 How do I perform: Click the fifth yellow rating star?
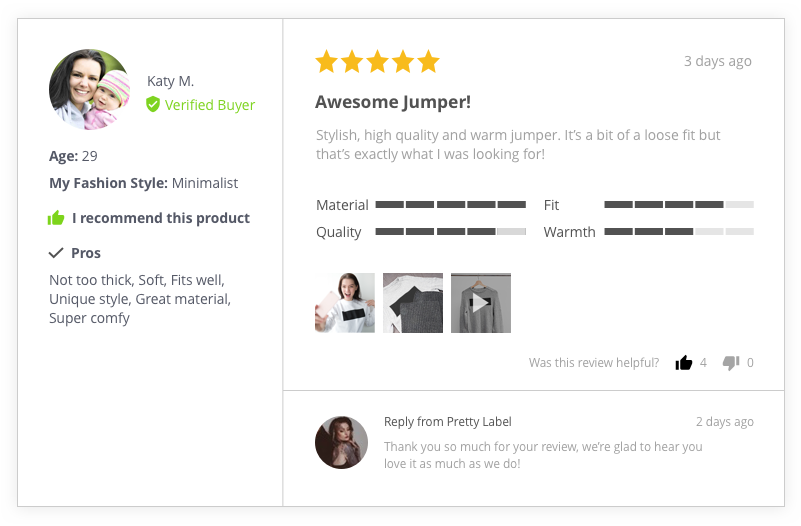pyautogui.click(x=428, y=61)
